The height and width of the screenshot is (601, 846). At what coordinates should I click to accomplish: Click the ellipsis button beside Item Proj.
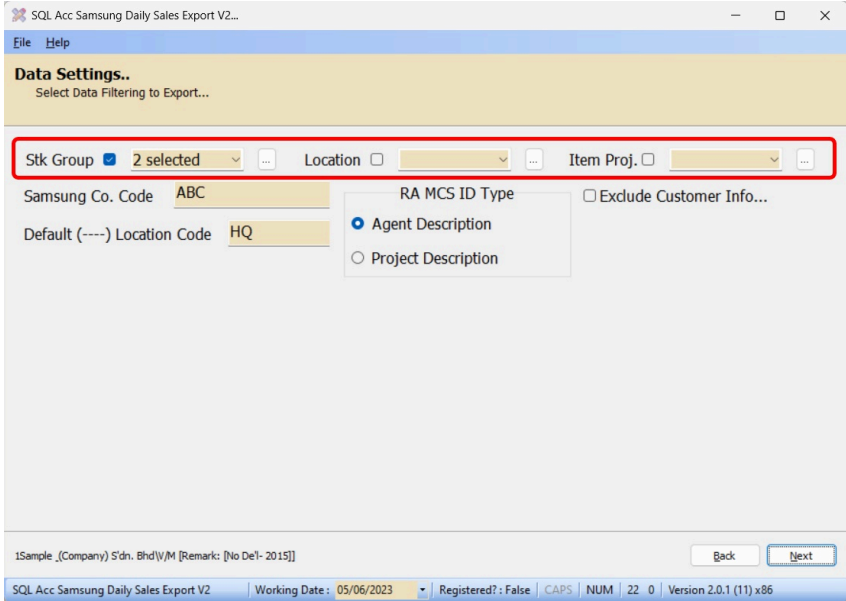(x=805, y=160)
